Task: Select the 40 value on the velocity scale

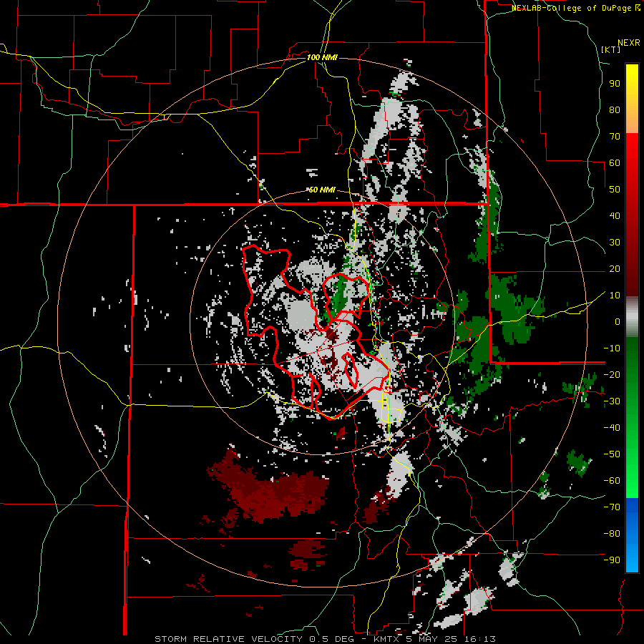Action: coord(615,215)
